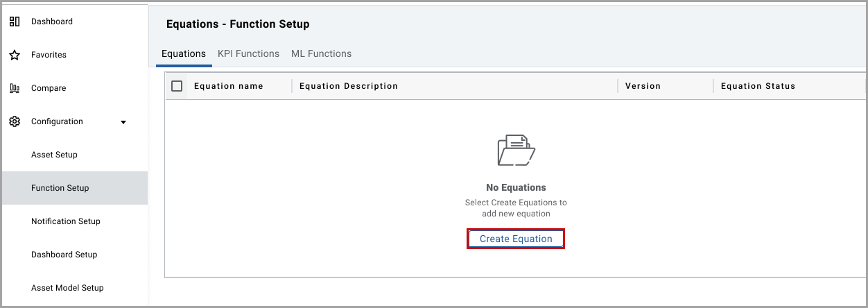Switch to the KPI Functions tab
The width and height of the screenshot is (868, 308).
coord(248,53)
